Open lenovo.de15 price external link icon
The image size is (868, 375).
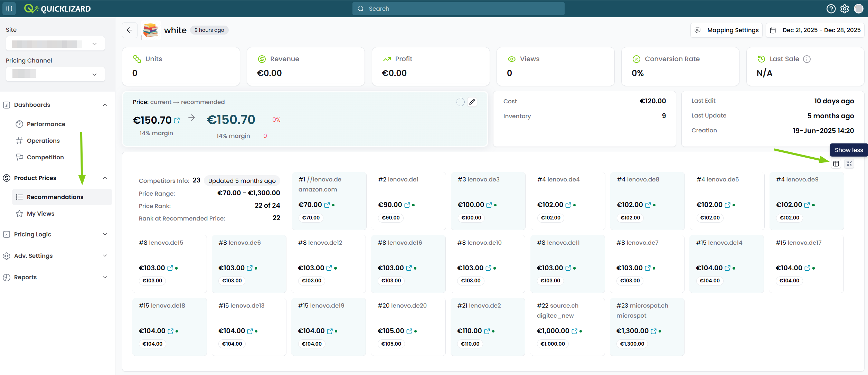click(x=170, y=268)
